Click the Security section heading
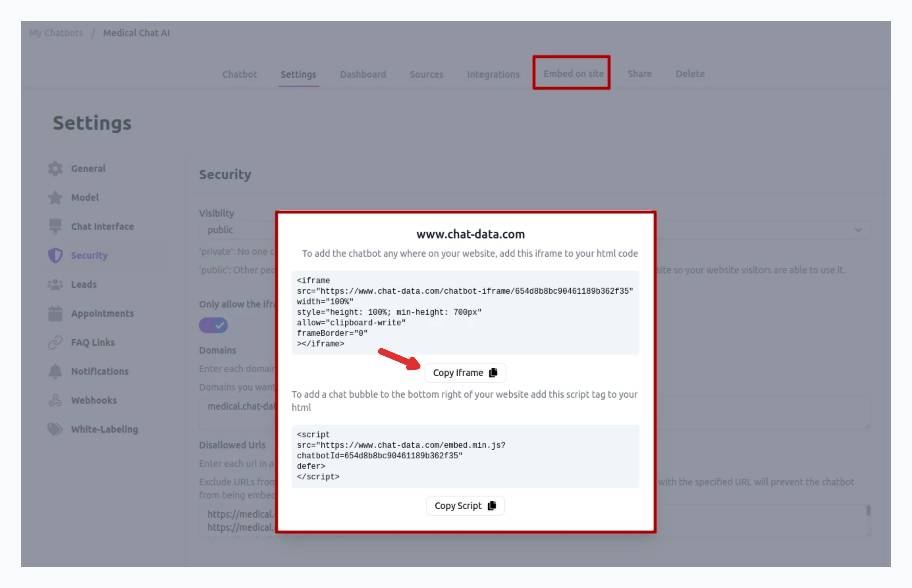The height and width of the screenshot is (588, 912). tap(225, 174)
